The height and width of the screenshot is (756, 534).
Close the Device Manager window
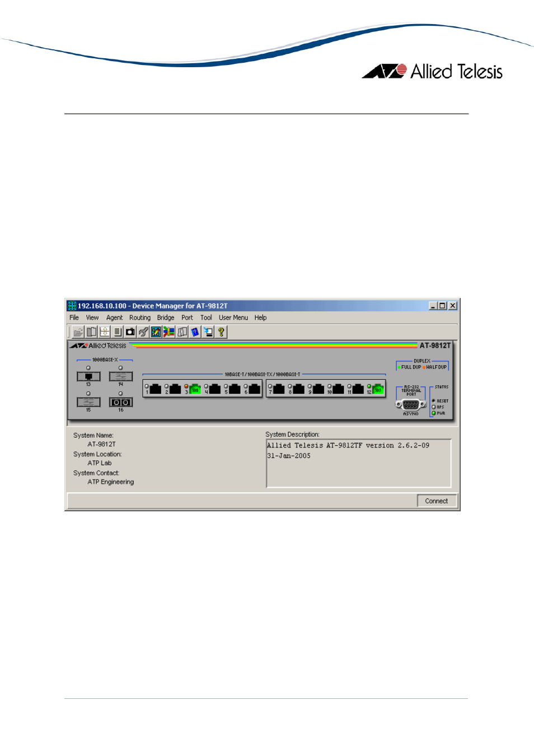(453, 306)
